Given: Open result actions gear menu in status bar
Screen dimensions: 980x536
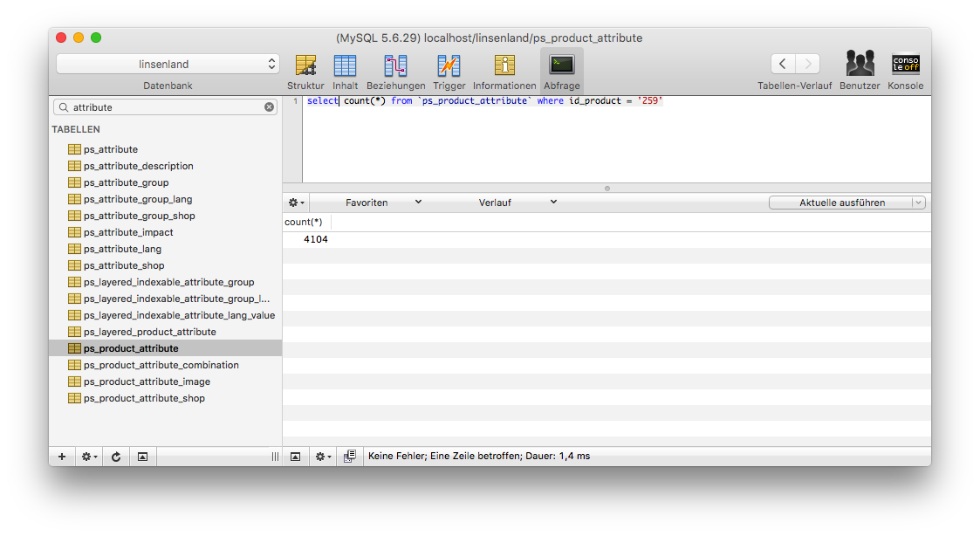Looking at the screenshot, I should (x=323, y=457).
